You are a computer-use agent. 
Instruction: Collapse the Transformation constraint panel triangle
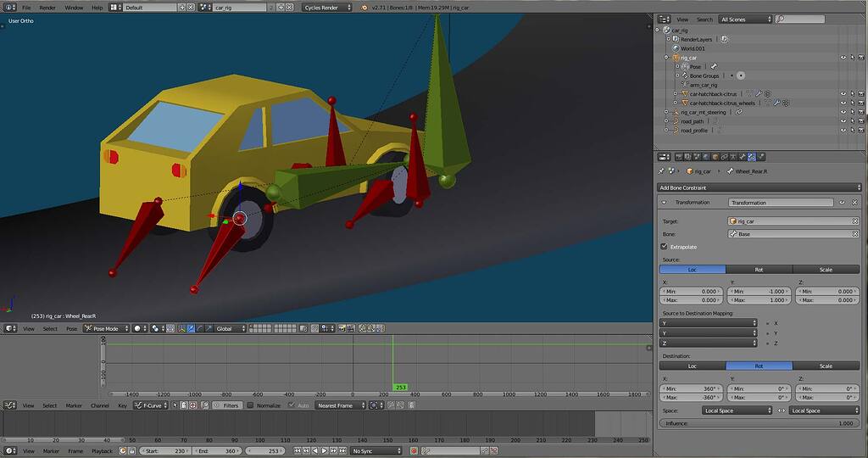coord(664,203)
